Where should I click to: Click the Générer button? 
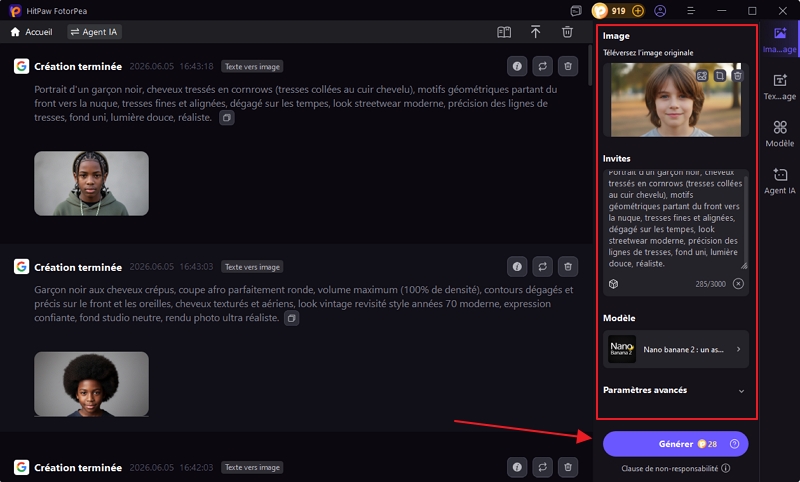[676, 444]
